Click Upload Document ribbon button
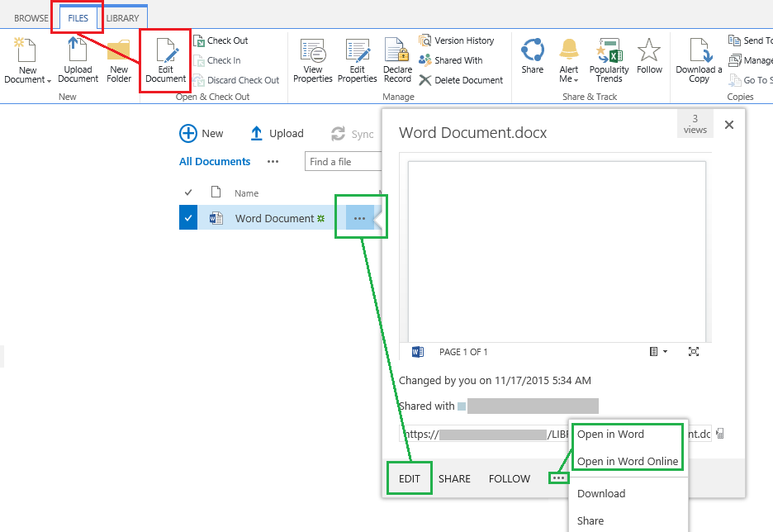The image size is (773, 532). pyautogui.click(x=78, y=60)
